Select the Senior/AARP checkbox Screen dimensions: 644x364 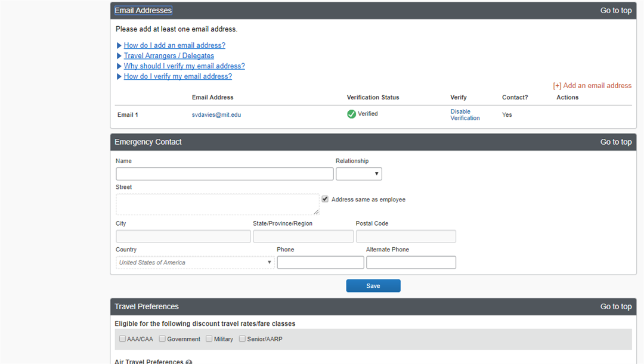[242, 339]
